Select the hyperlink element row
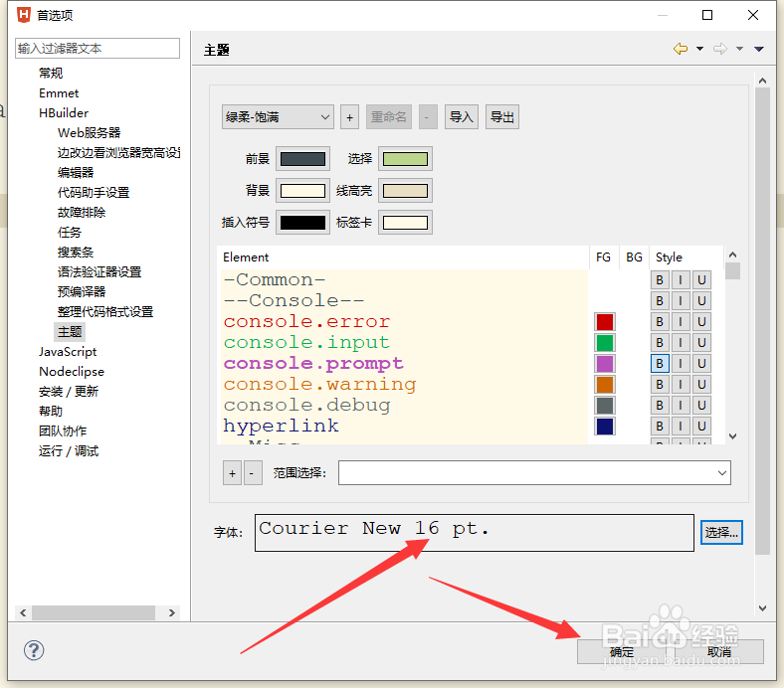 (404, 427)
